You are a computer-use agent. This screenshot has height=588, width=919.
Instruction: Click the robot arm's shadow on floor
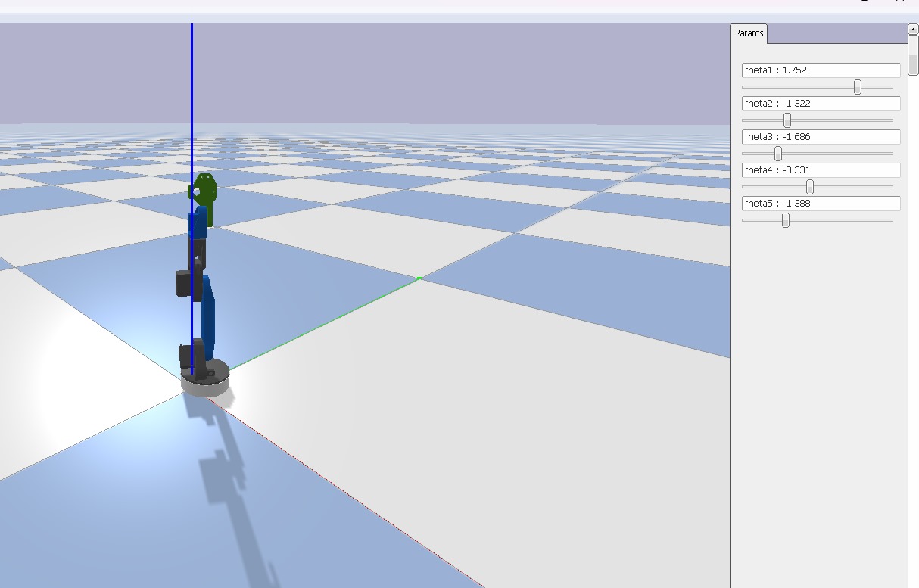click(x=235, y=484)
